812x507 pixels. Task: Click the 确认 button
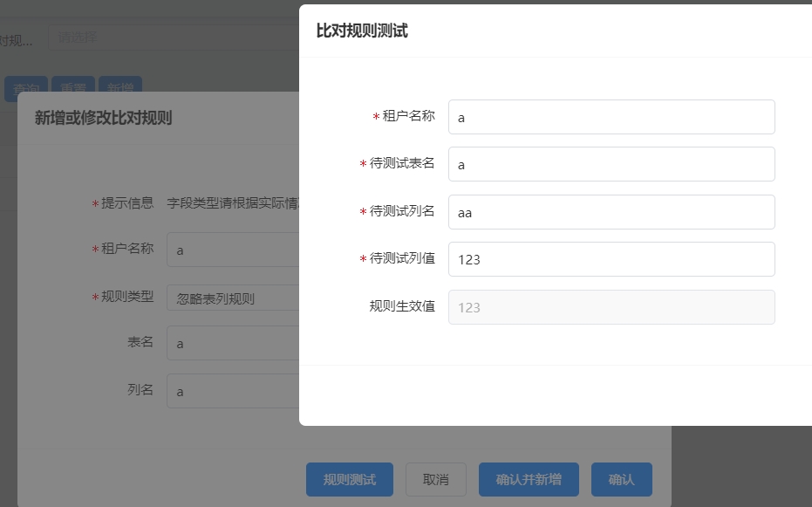pyautogui.click(x=621, y=480)
